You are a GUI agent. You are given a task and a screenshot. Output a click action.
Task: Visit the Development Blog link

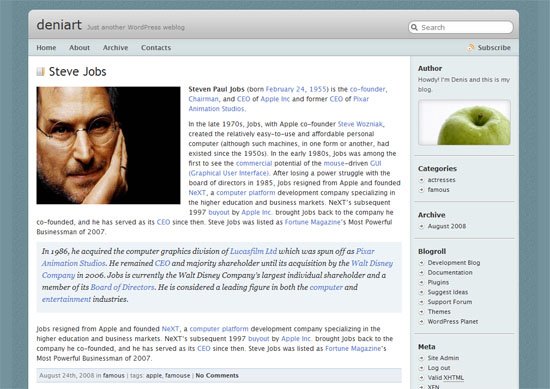tap(454, 263)
